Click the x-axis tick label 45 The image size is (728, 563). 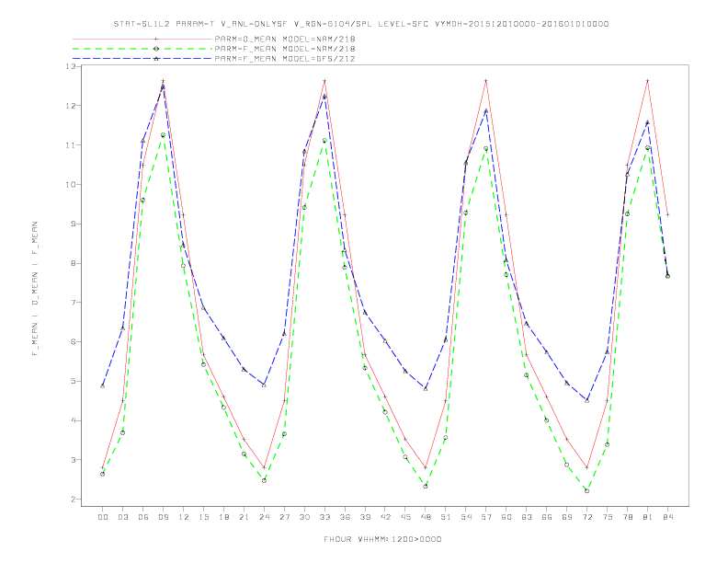click(405, 517)
